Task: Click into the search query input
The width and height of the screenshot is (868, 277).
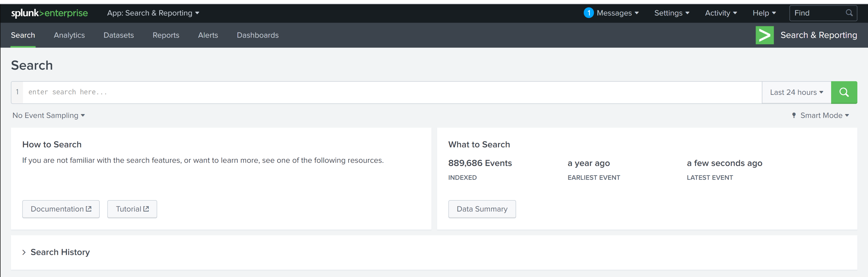Action: (392, 92)
